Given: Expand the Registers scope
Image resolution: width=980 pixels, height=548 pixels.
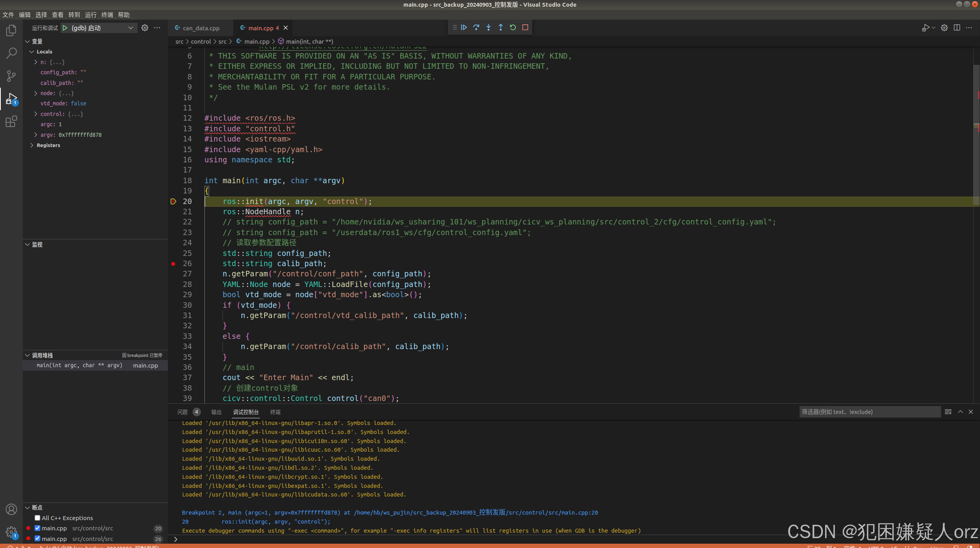Looking at the screenshot, I should [32, 145].
